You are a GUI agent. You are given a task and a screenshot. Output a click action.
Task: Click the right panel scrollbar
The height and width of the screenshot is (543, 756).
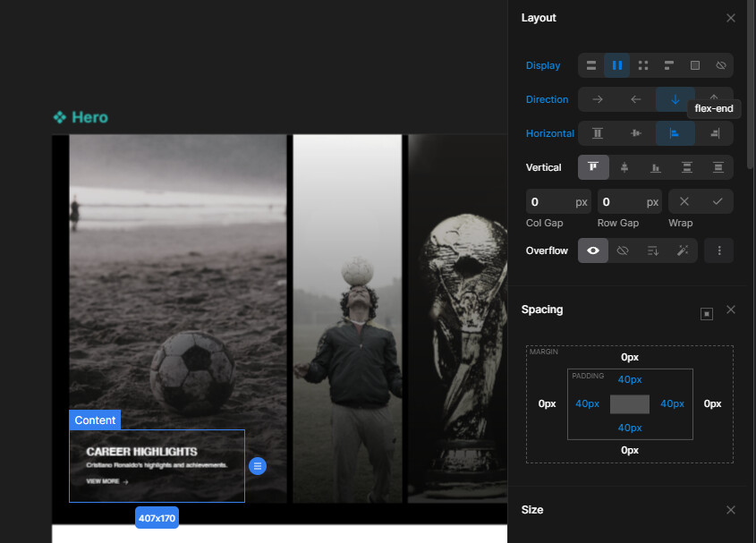pos(750,84)
